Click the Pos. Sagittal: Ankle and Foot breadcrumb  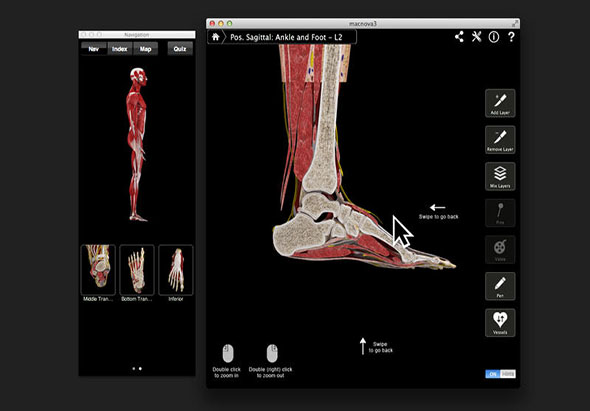coord(286,37)
